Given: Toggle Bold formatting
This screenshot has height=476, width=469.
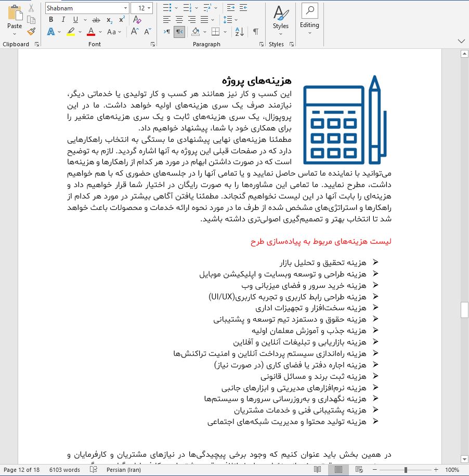Looking at the screenshot, I should pyautogui.click(x=51, y=20).
